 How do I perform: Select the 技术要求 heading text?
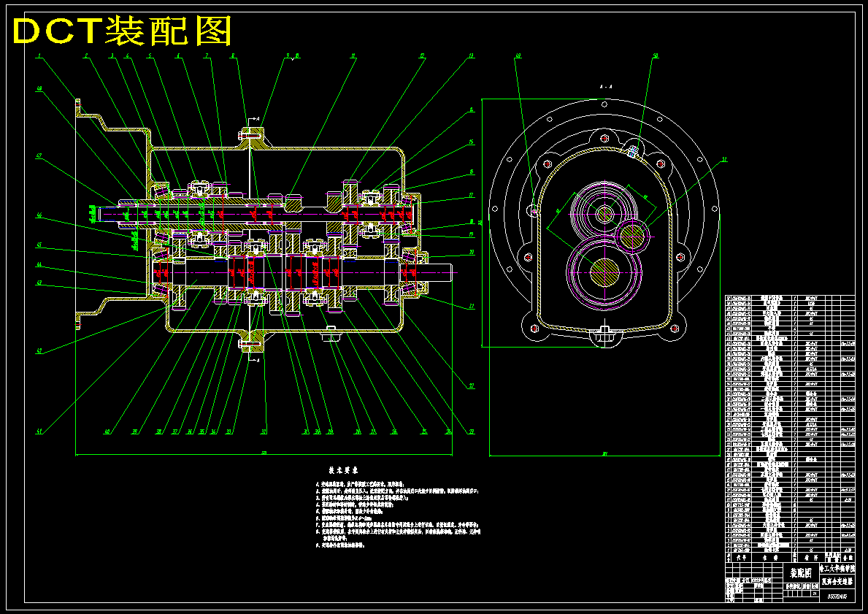pyautogui.click(x=343, y=470)
